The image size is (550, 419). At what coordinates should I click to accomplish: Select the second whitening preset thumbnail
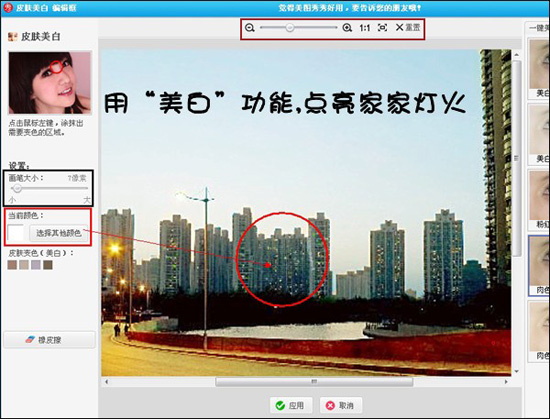pyautogui.click(x=539, y=134)
